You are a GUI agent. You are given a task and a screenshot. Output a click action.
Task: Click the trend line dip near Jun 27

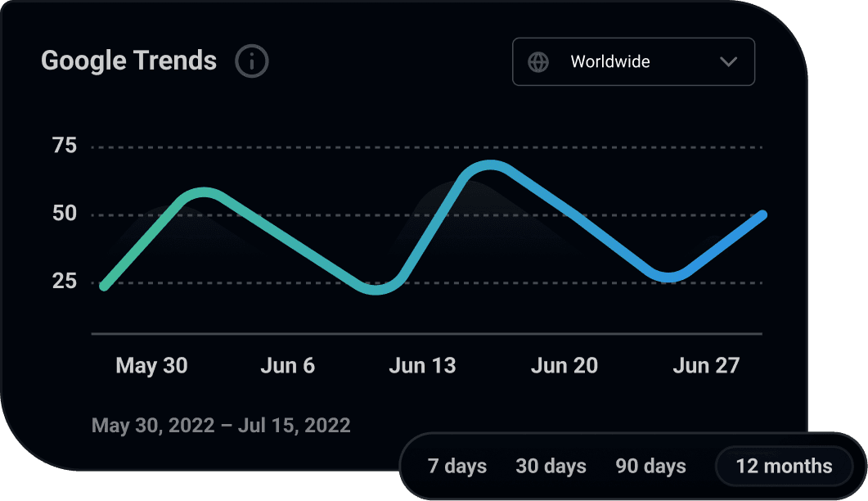[x=668, y=277]
